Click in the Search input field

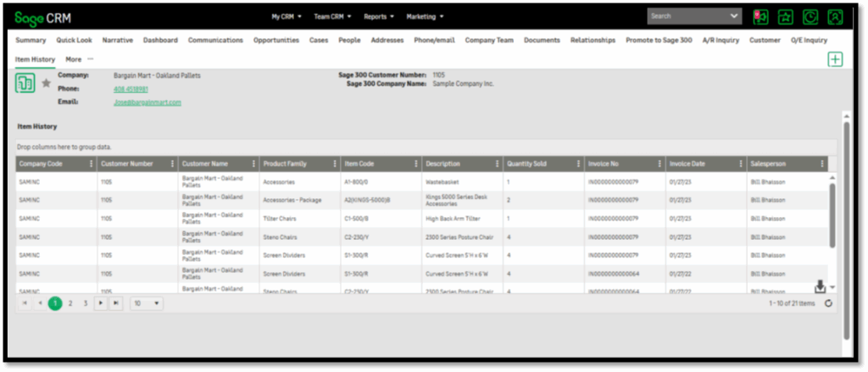688,17
